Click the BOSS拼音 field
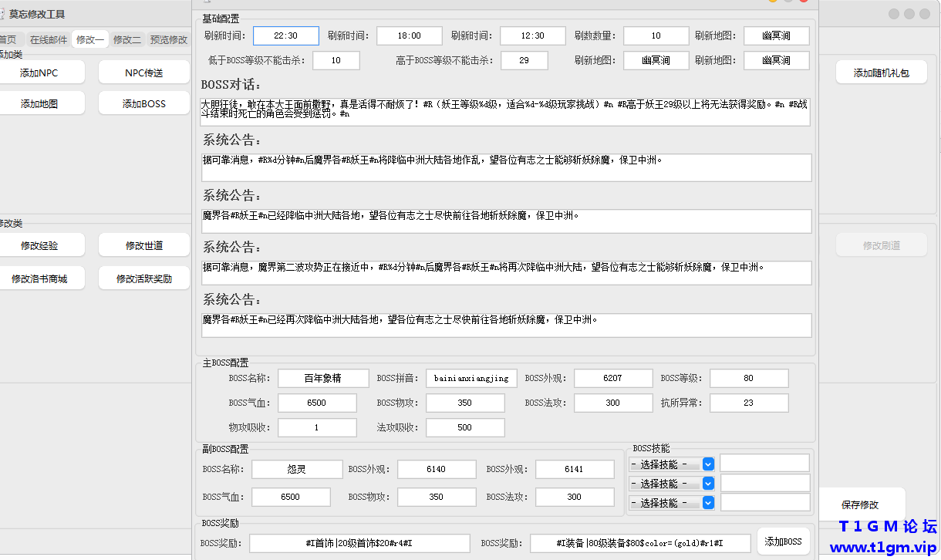The width and height of the screenshot is (941, 560). 471,378
